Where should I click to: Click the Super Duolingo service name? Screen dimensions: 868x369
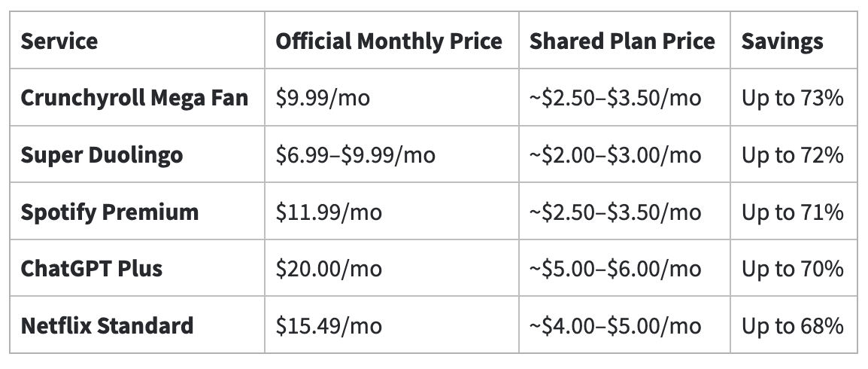(102, 155)
